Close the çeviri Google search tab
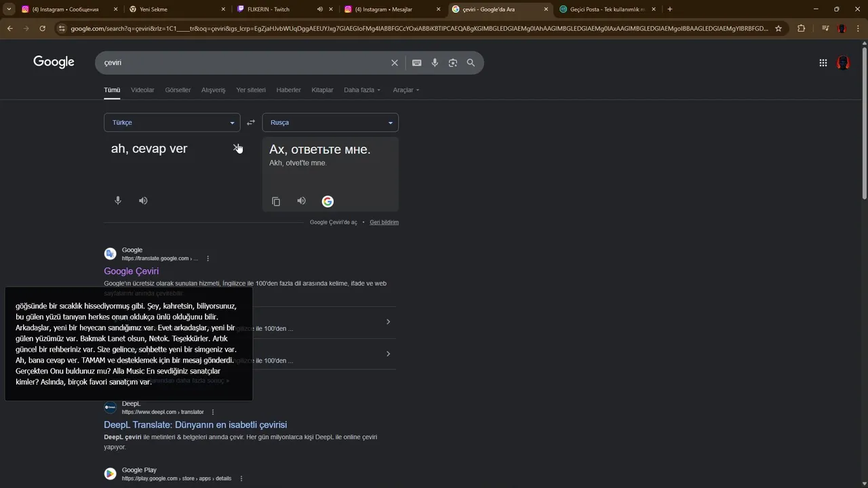 [x=546, y=9]
